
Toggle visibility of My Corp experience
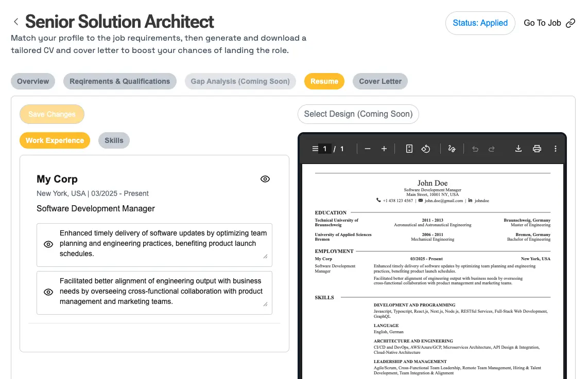tap(265, 179)
